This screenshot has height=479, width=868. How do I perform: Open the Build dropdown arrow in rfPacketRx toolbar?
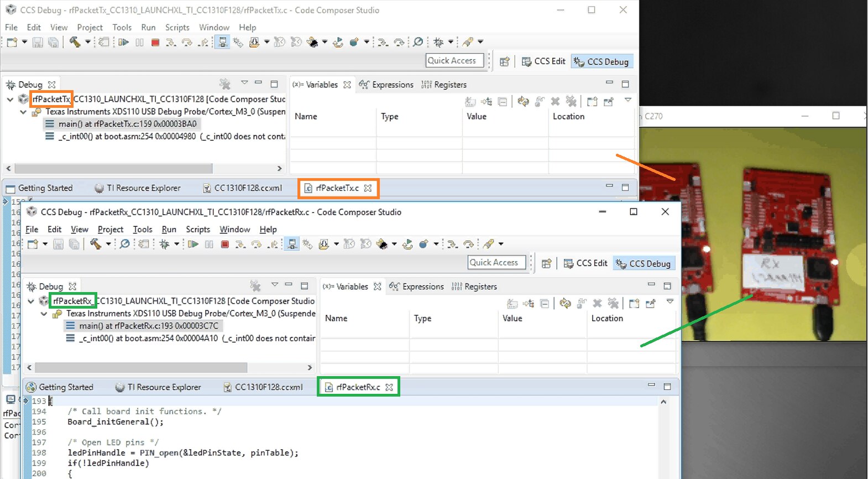pos(108,244)
